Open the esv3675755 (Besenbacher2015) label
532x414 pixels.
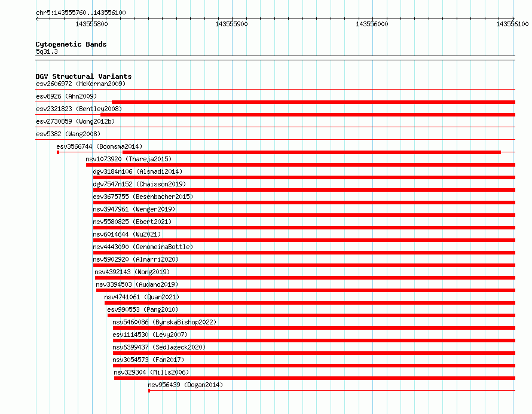(143, 197)
